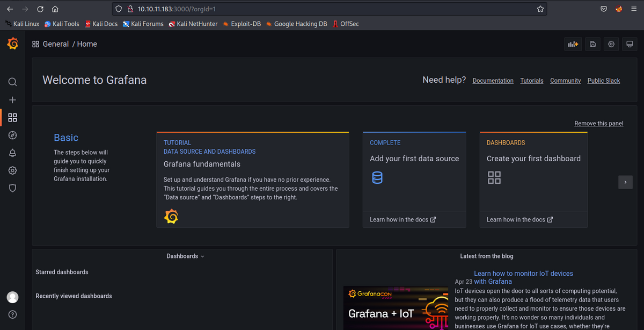This screenshot has height=330, width=644.
Task: Click the COMPLETE label on data source card
Action: [385, 143]
